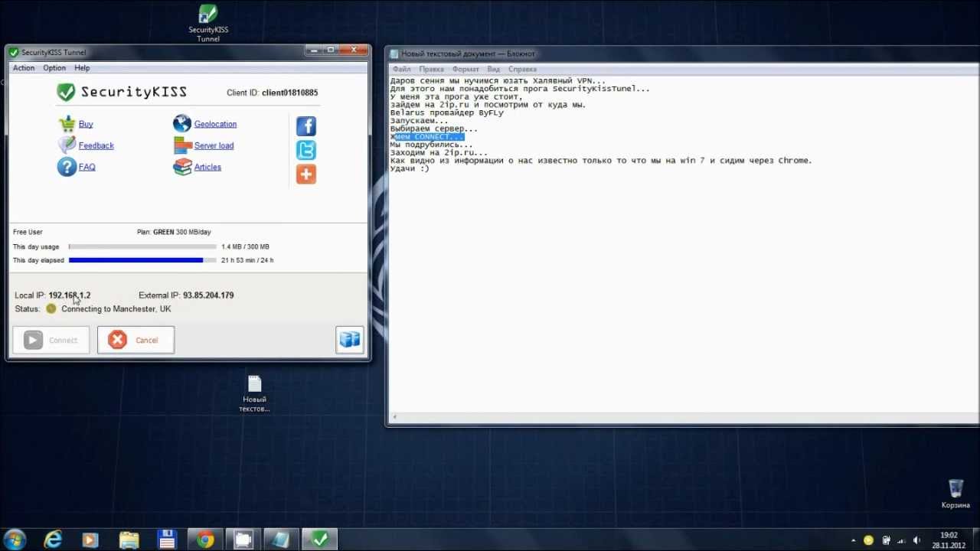This screenshot has width=980, height=551.
Task: Open Формат menu in Notepad
Action: 465,69
